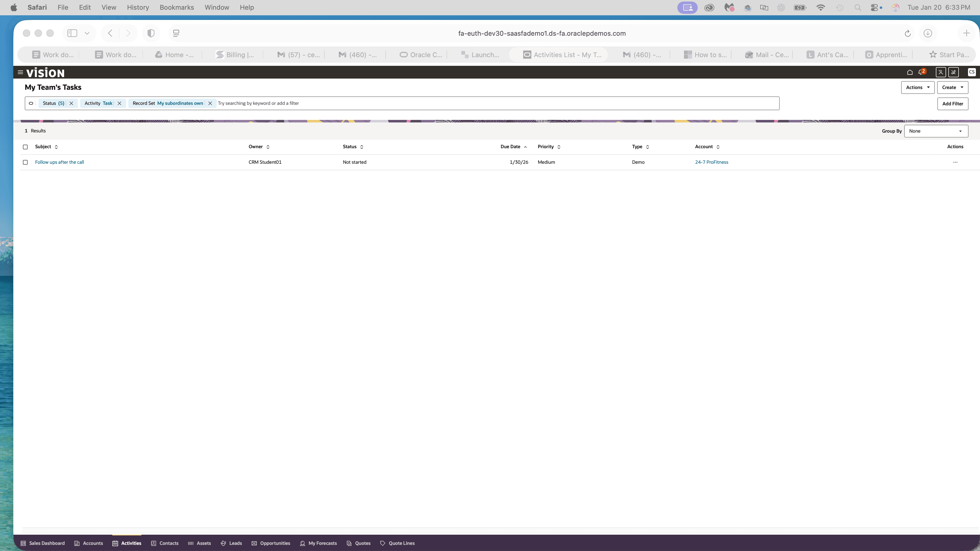Check the select-all header checkbox

click(x=26, y=147)
